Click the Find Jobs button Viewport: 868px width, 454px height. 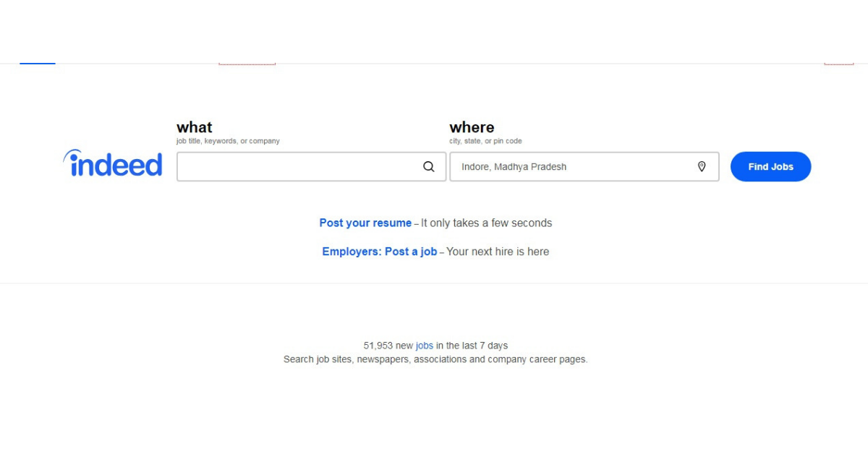(x=770, y=166)
